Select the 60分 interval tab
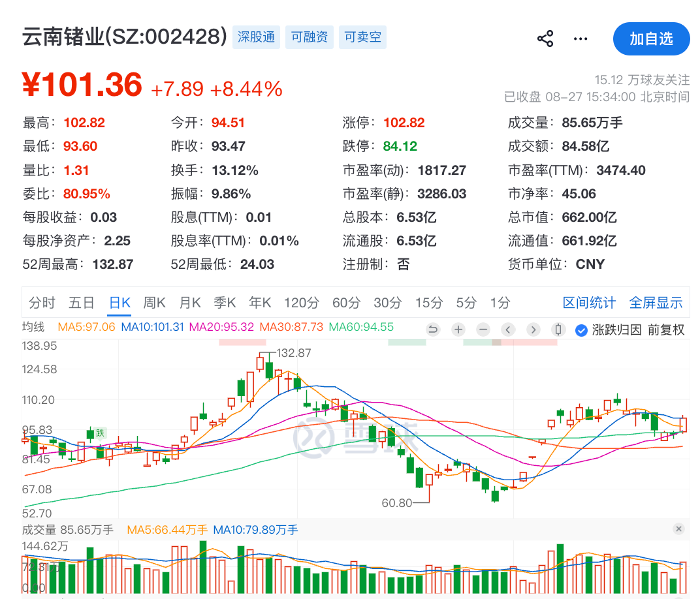The height and width of the screenshot is (599, 700). pos(347,303)
